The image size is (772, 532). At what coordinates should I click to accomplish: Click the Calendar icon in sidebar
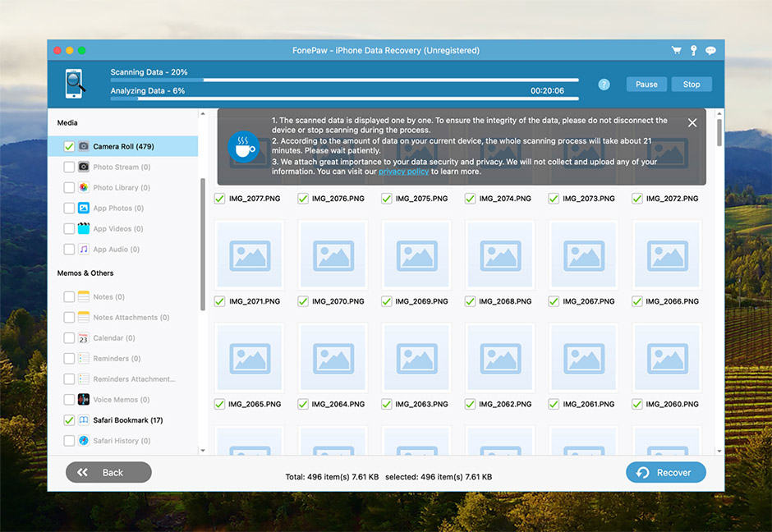(x=84, y=338)
